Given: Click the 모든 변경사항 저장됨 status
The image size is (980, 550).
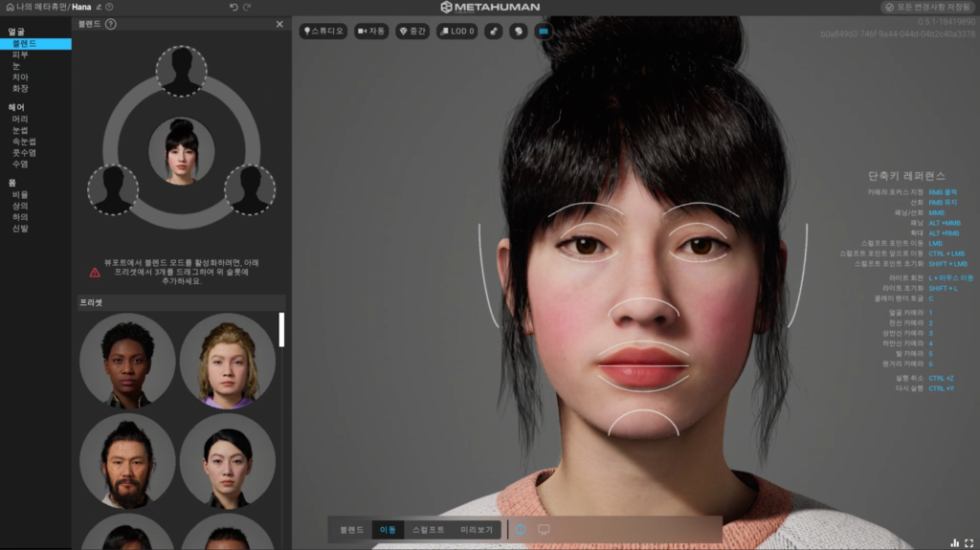Looking at the screenshot, I should [926, 7].
